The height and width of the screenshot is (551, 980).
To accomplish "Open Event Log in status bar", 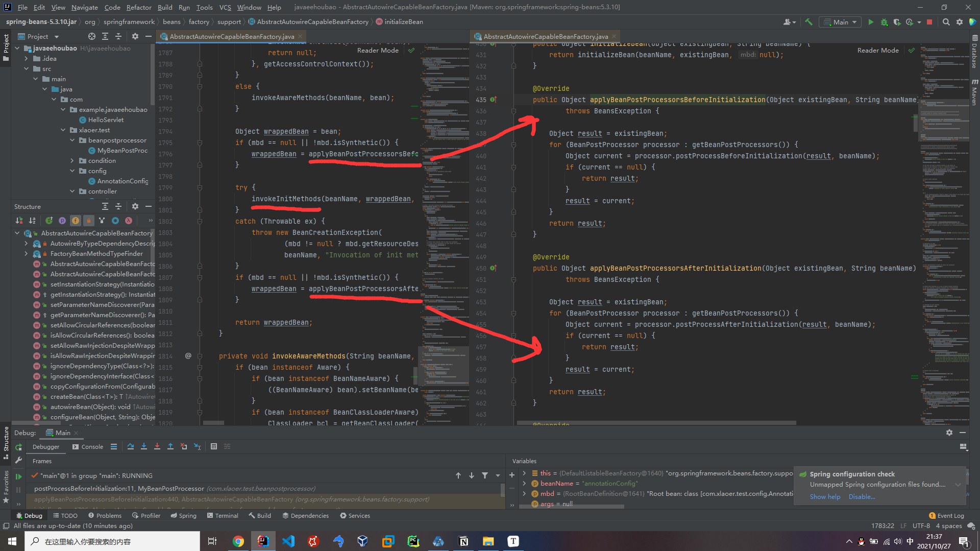I will [946, 515].
